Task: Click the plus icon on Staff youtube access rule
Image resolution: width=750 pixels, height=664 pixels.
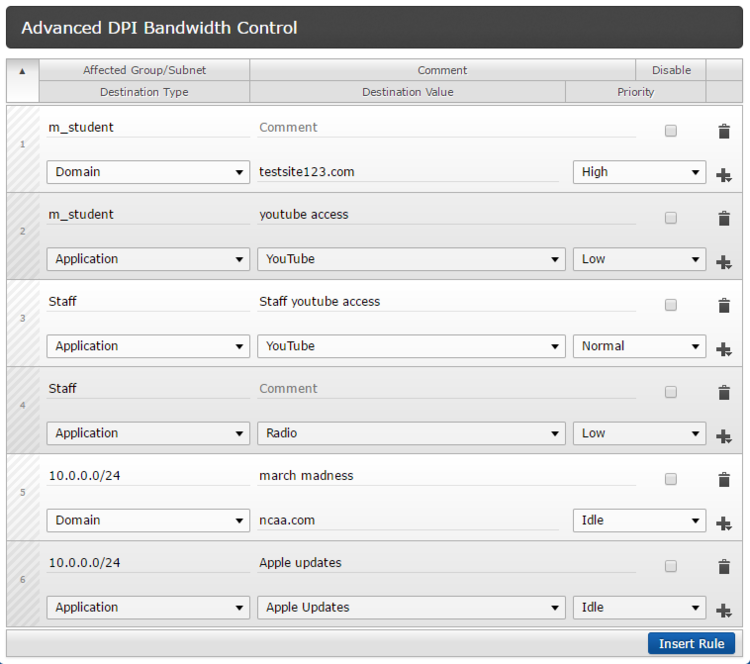Action: [x=724, y=349]
